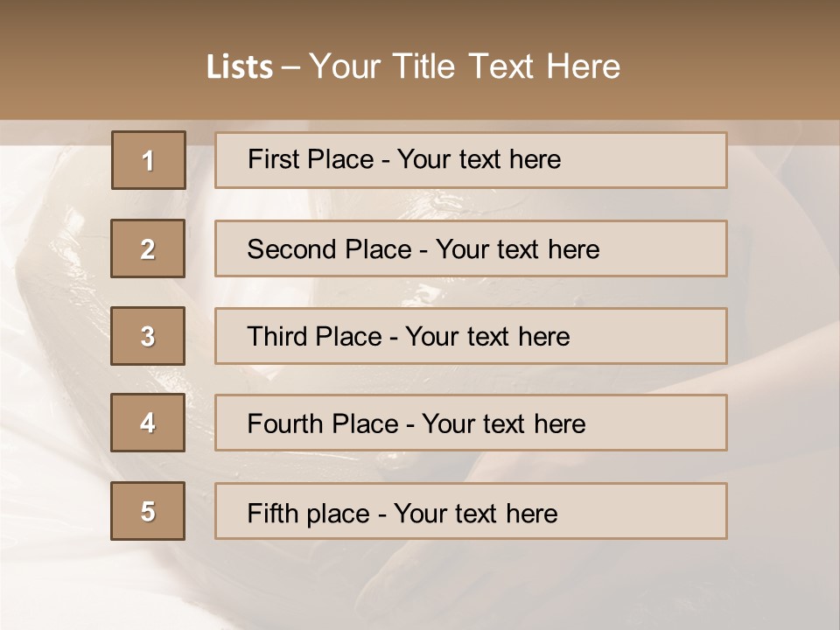The width and height of the screenshot is (840, 630).
Task: Click the Second Place text box
Action: [x=471, y=248]
